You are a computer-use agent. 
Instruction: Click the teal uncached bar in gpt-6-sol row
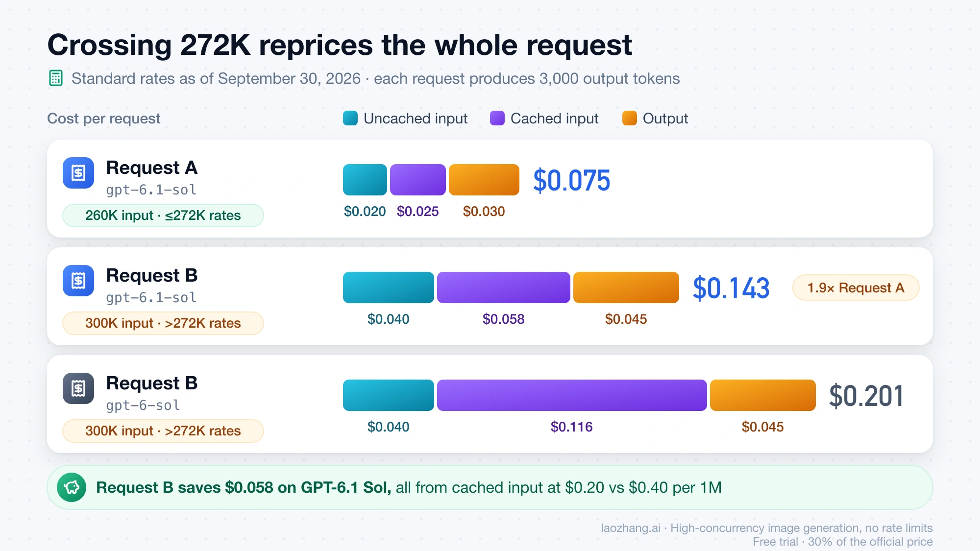point(389,395)
